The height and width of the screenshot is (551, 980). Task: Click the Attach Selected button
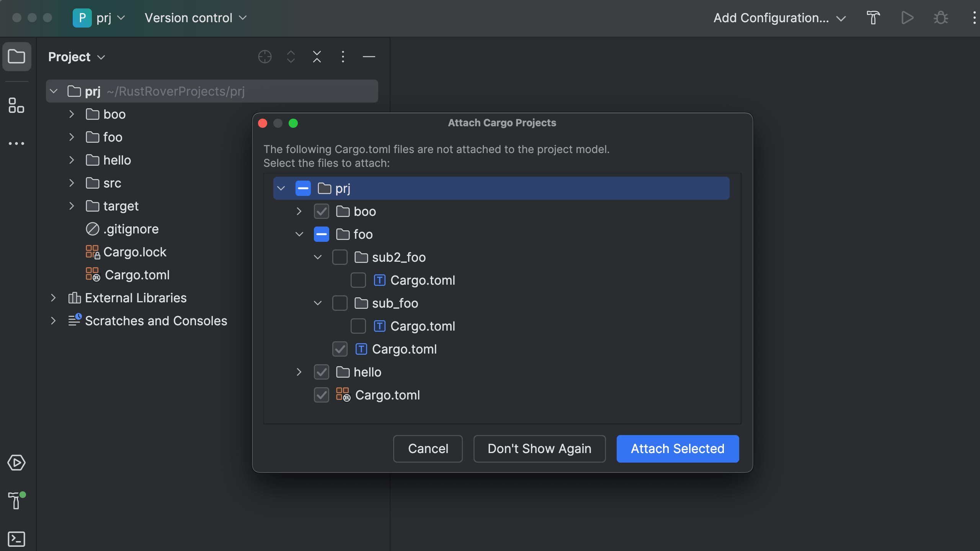(x=678, y=448)
